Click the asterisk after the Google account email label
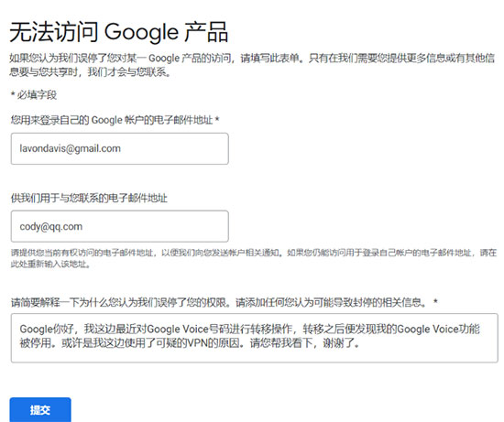Screen dimensions: 504x422 pyautogui.click(x=217, y=119)
